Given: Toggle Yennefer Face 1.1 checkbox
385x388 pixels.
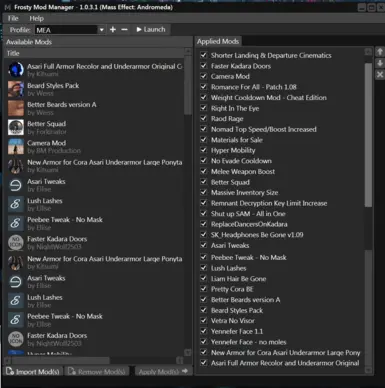Looking at the screenshot, I should tap(203, 331).
